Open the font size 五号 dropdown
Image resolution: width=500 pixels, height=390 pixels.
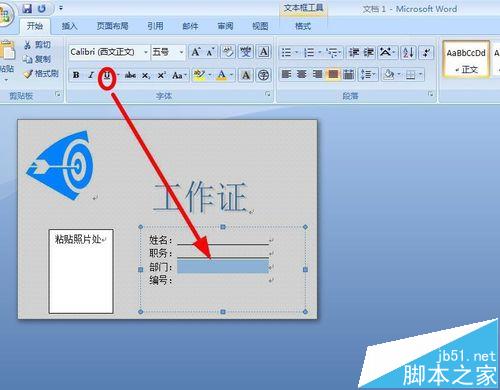coord(181,52)
